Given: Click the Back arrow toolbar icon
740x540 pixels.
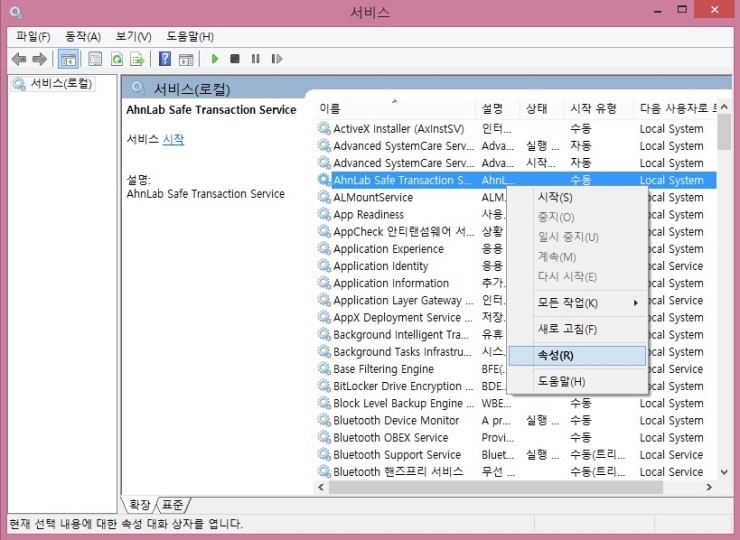Looking at the screenshot, I should (x=19, y=59).
